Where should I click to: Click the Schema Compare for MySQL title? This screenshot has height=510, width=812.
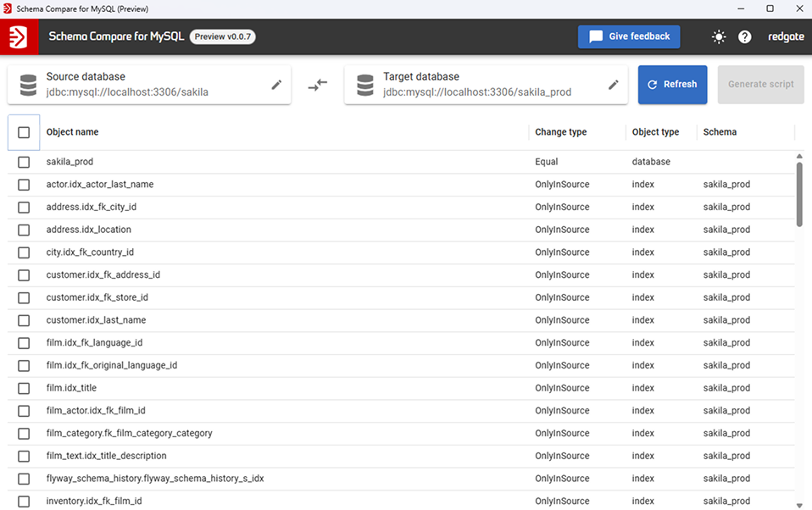click(116, 36)
